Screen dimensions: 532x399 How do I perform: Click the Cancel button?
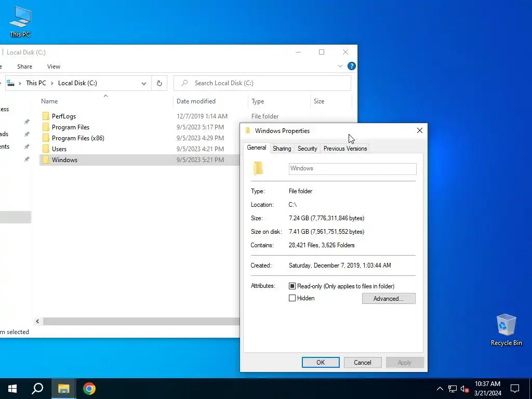point(363,362)
